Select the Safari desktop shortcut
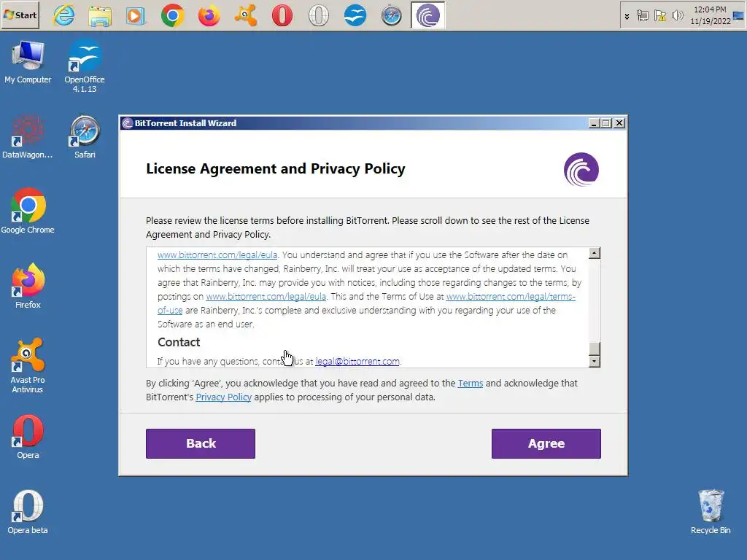This screenshot has height=560, width=747. [x=85, y=137]
